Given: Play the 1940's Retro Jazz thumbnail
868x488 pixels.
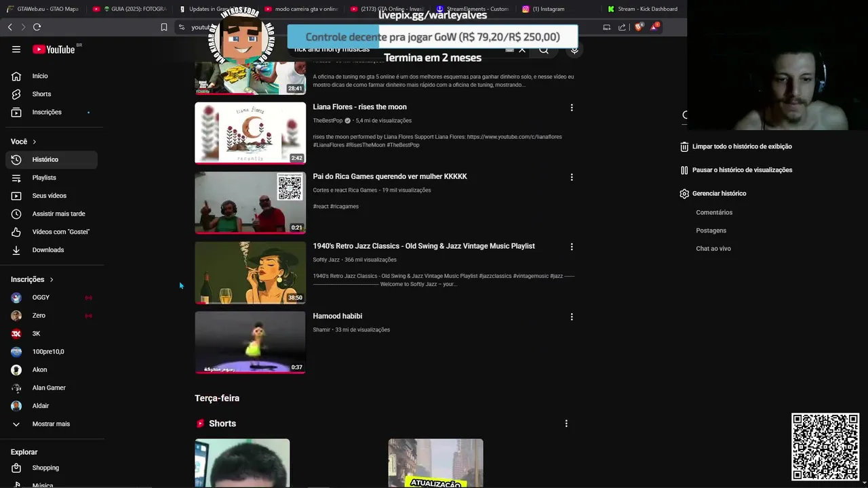Looking at the screenshot, I should [250, 272].
